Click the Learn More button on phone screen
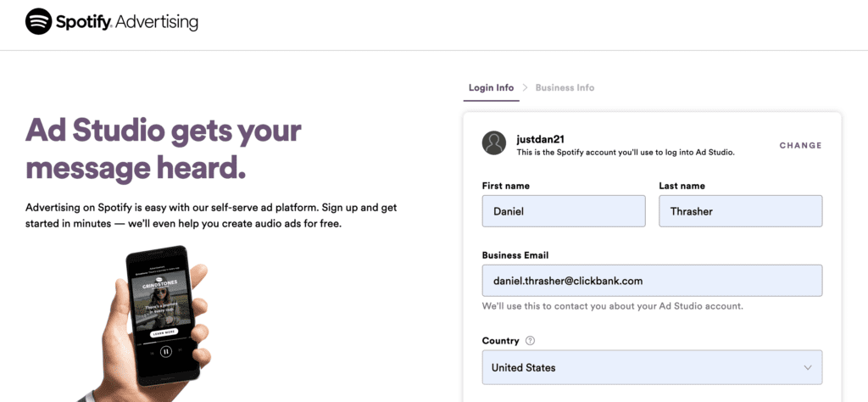The image size is (868, 402). point(164,332)
